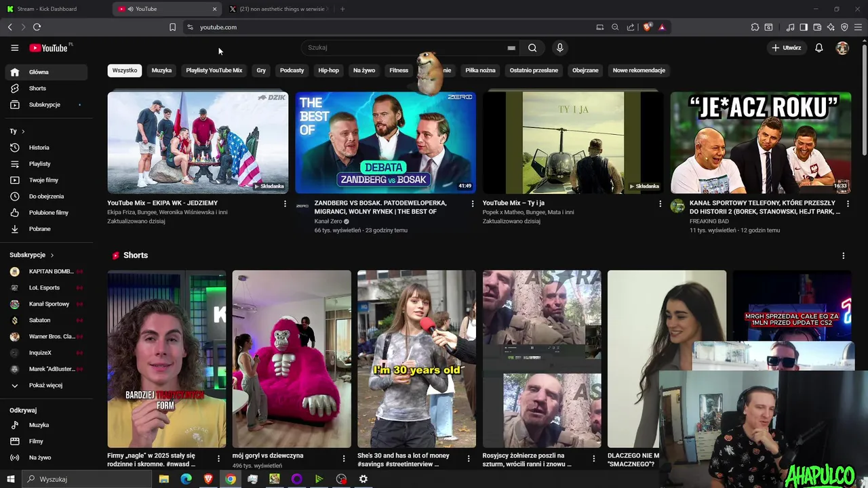Open Microsoft Edge from taskbar
868x488 pixels.
(x=186, y=479)
